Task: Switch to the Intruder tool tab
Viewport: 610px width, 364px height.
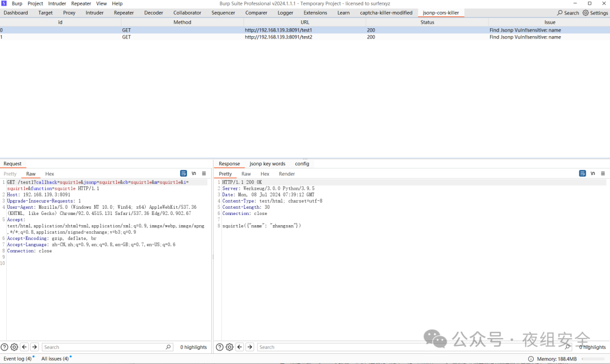Action: pyautogui.click(x=94, y=13)
